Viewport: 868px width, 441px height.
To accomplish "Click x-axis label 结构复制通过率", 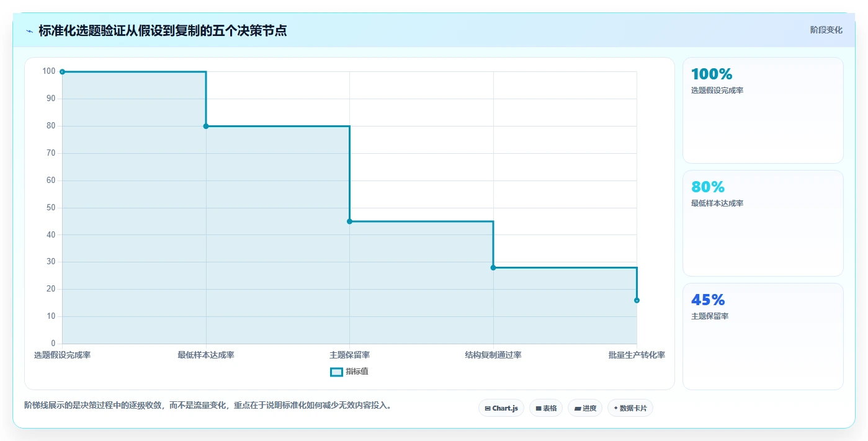I will [493, 355].
